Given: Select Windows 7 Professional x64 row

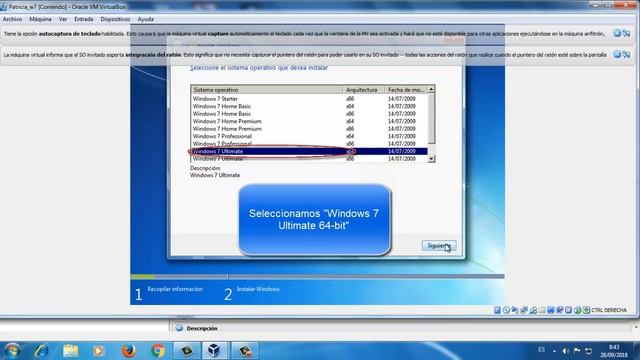Looking at the screenshot, I should pyautogui.click(x=309, y=136).
